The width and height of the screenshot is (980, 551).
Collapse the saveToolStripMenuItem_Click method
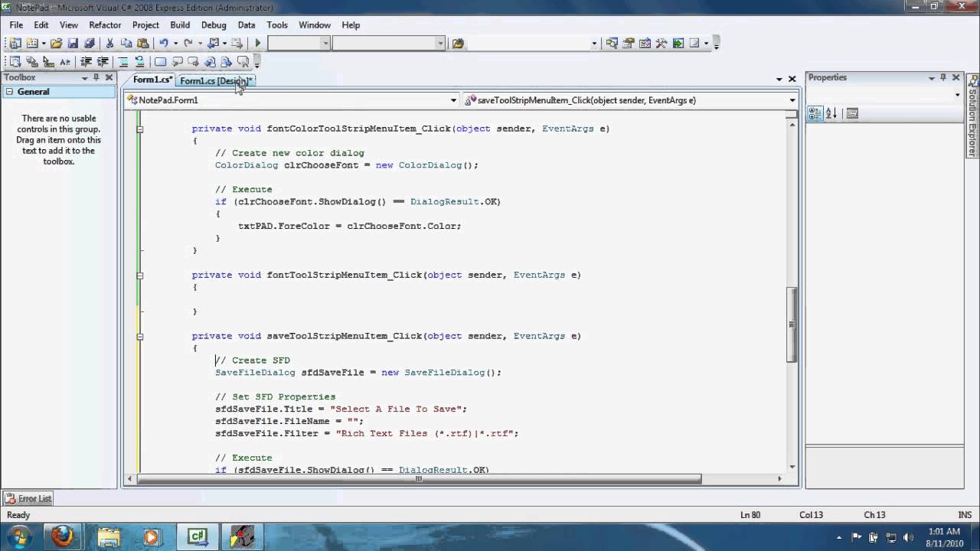click(x=139, y=336)
